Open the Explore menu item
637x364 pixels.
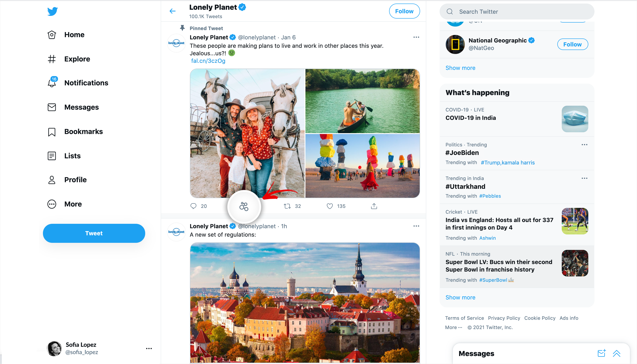click(77, 59)
